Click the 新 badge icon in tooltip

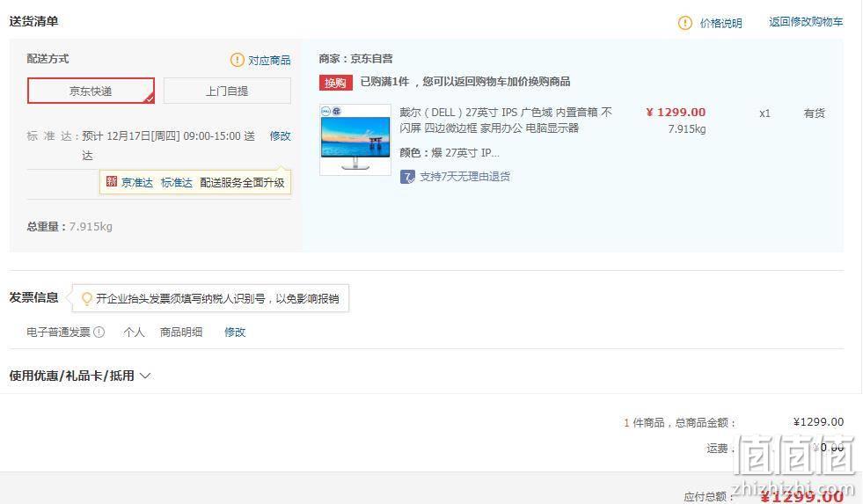111,181
